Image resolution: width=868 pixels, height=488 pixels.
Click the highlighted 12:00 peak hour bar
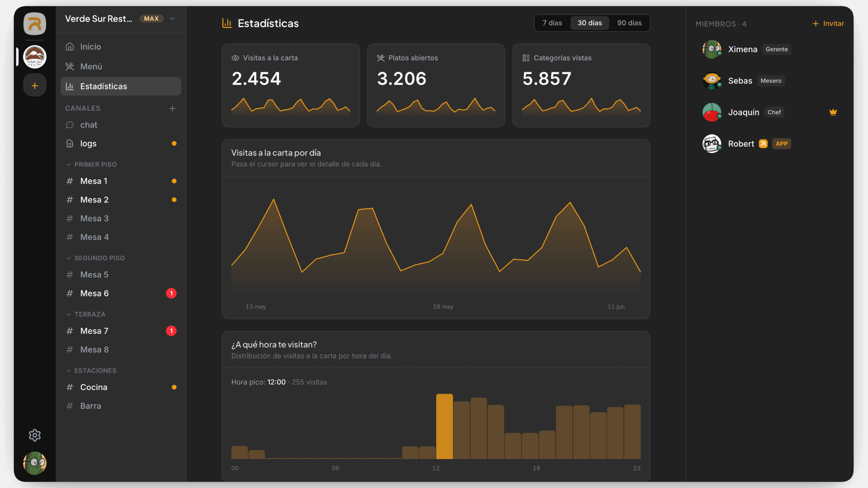pos(444,426)
